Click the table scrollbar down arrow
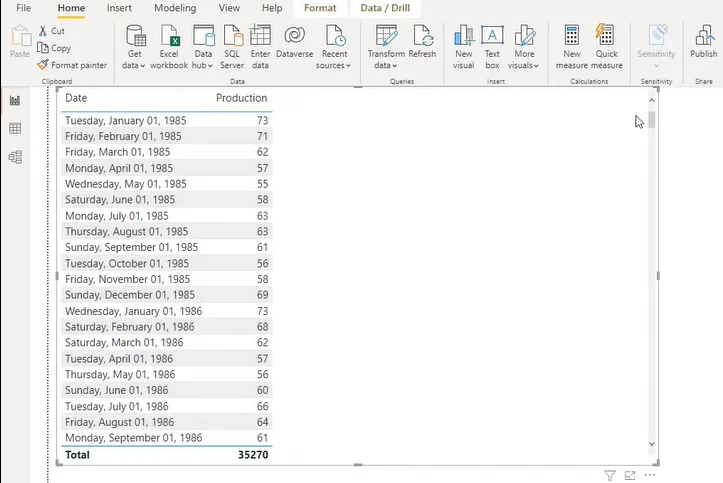Viewport: 723px width, 483px height. (x=652, y=444)
